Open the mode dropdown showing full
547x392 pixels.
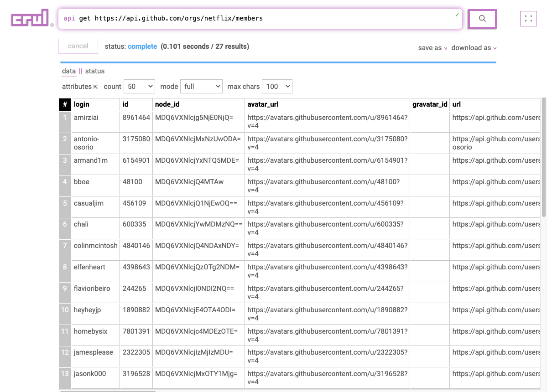[x=202, y=87]
